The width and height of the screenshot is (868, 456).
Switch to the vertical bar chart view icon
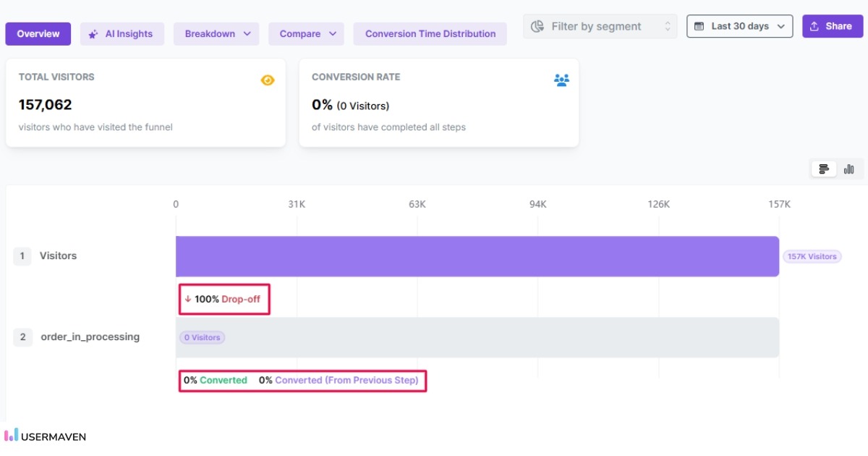tap(849, 169)
